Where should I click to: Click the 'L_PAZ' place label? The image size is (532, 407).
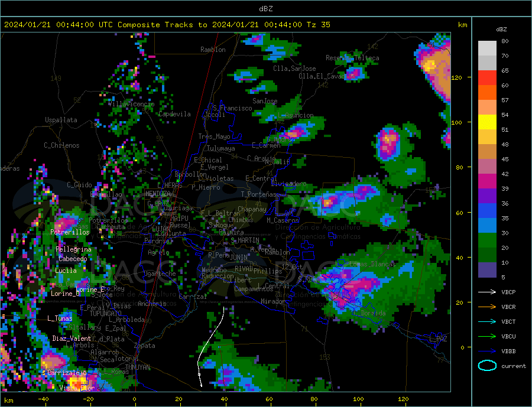tap(438, 339)
